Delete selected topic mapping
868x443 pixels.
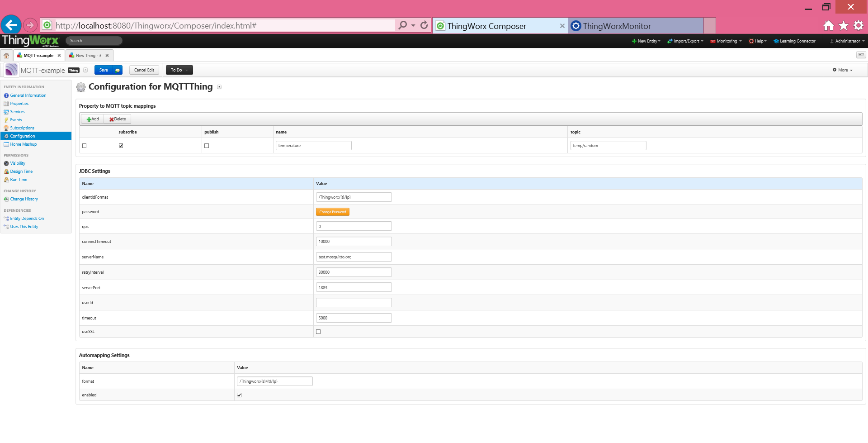[118, 119]
